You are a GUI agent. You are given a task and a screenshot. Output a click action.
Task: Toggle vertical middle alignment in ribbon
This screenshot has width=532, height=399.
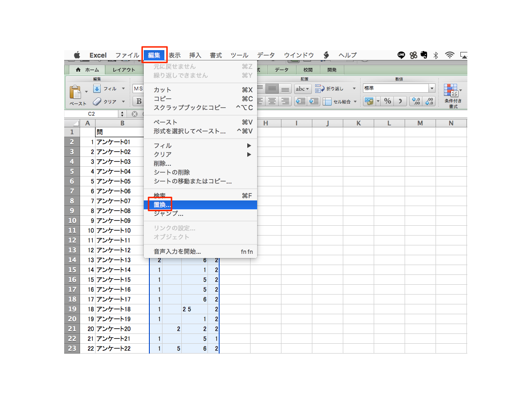coord(272,89)
